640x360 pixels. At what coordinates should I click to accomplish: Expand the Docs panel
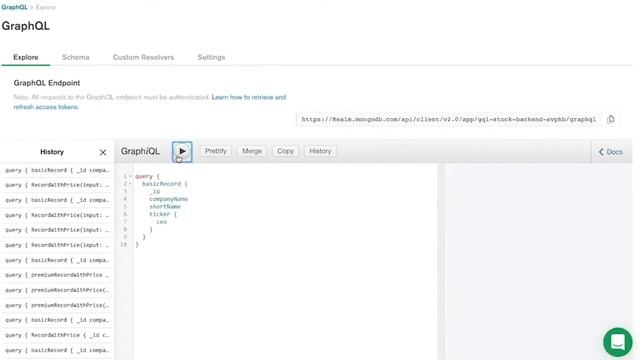(x=611, y=152)
